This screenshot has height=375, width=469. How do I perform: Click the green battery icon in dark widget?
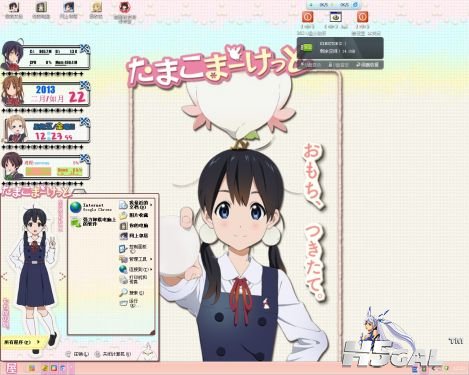(307, 48)
